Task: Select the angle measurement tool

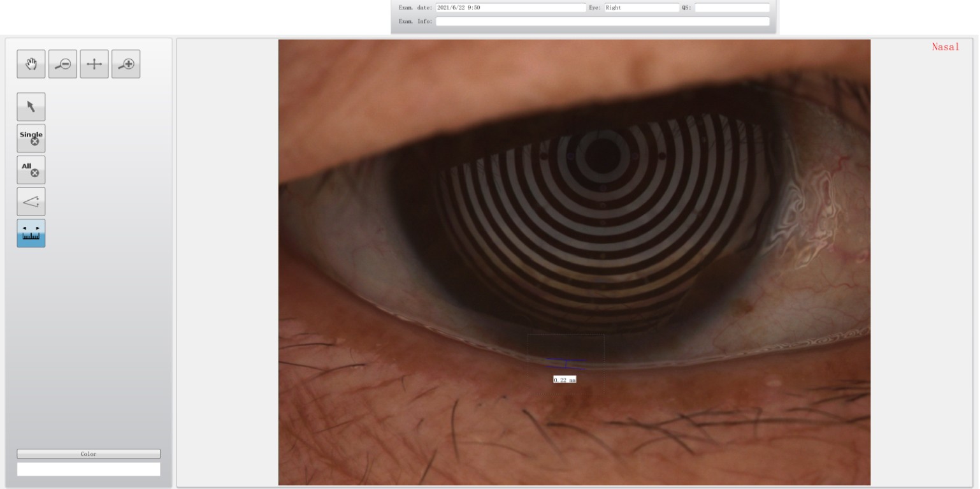Action: click(31, 201)
